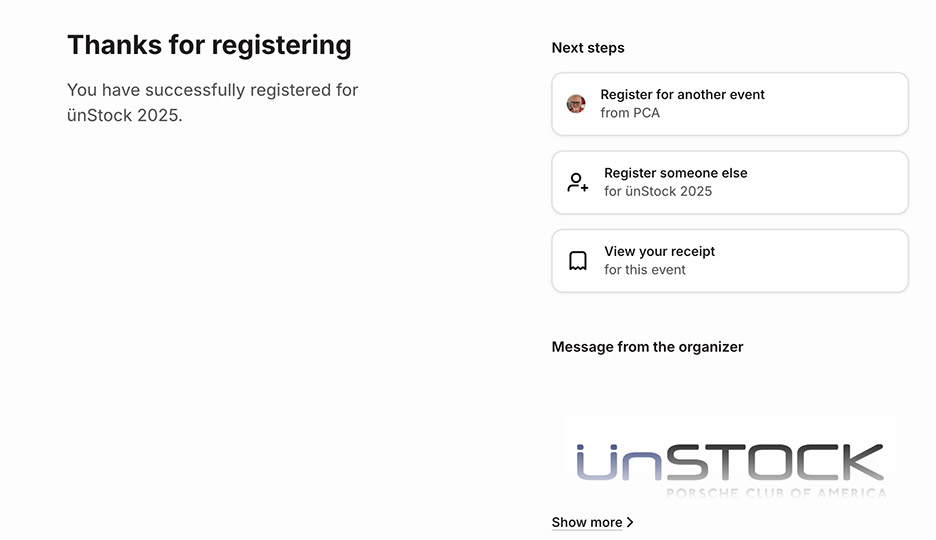This screenshot has width=936, height=540.
Task: Expand message with Show more chevron
Action: [630, 522]
